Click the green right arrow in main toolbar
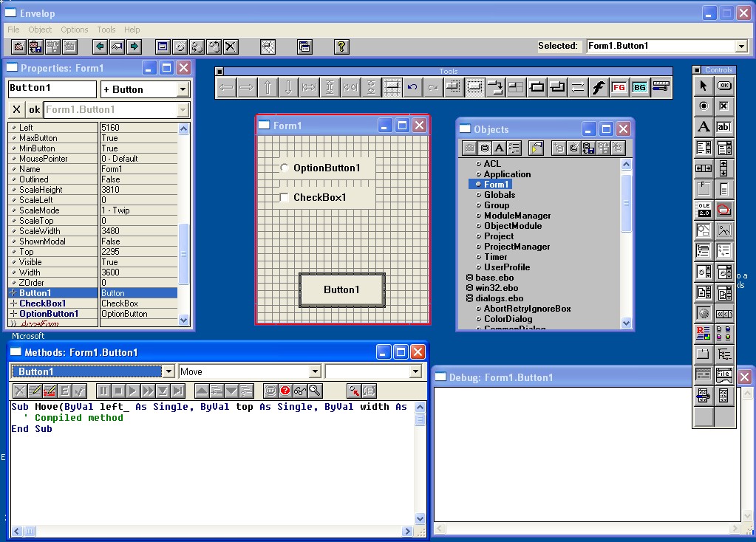 pos(134,47)
